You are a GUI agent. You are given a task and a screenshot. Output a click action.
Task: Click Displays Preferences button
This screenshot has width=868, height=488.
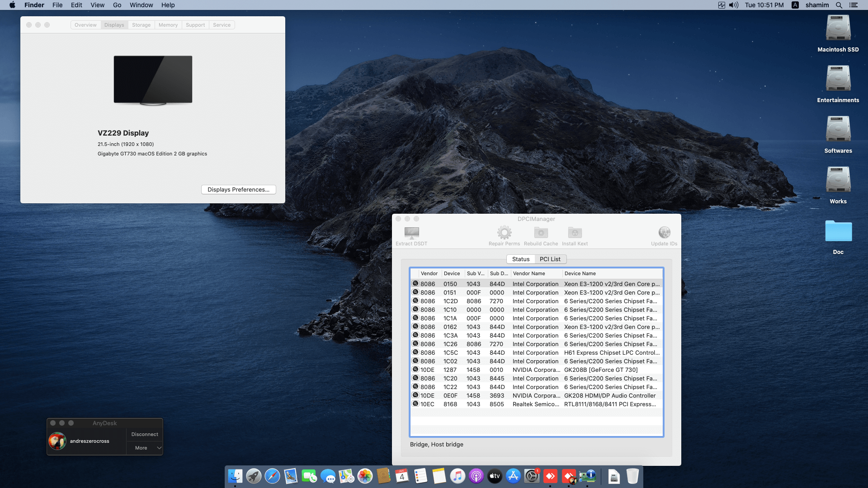coord(238,189)
